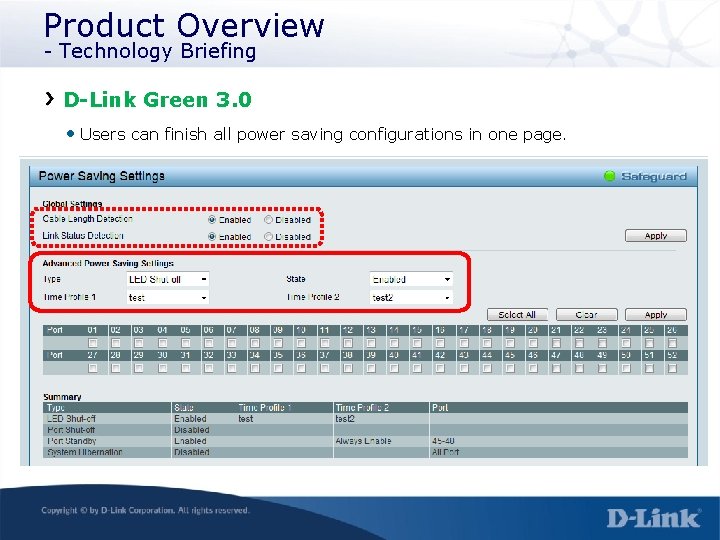The width and height of the screenshot is (720, 540).
Task: Check the box for Port 21
Action: pyautogui.click(x=556, y=343)
